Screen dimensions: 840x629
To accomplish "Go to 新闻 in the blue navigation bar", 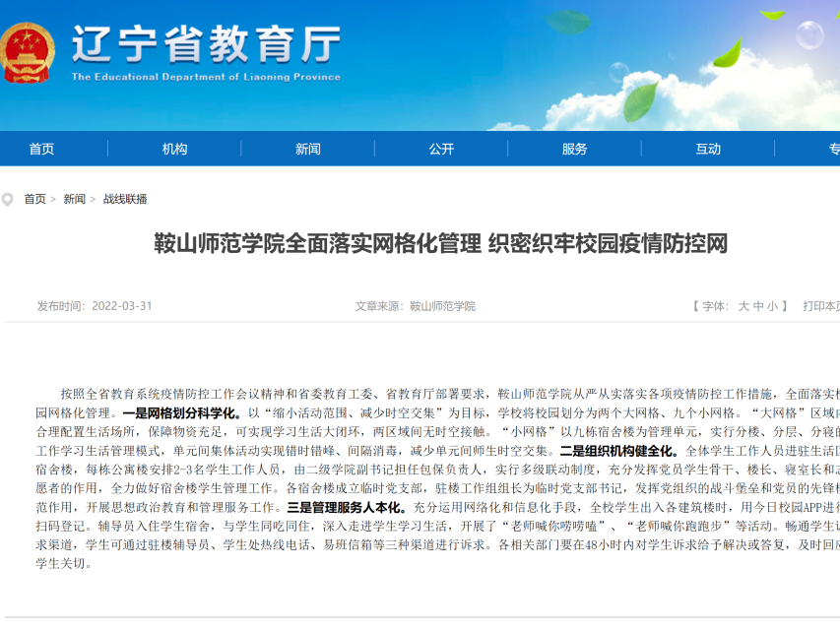I will click(x=307, y=149).
